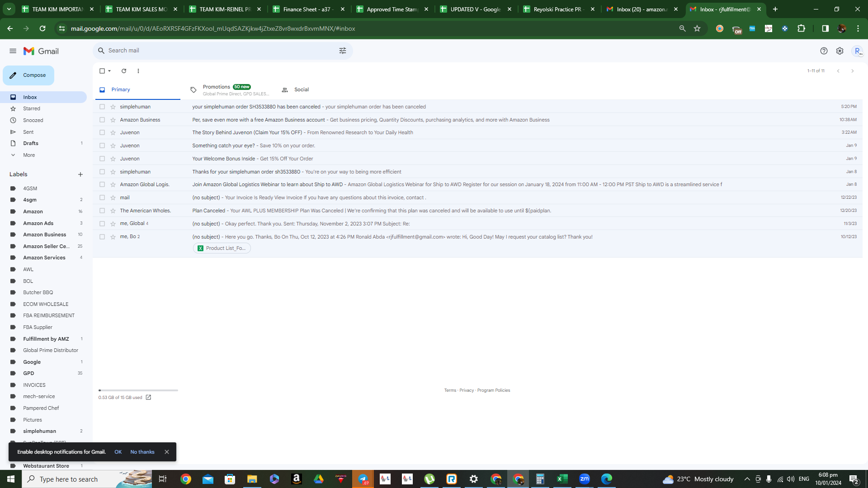868x488 pixels.
Task: Open search options filter icon
Action: click(343, 51)
